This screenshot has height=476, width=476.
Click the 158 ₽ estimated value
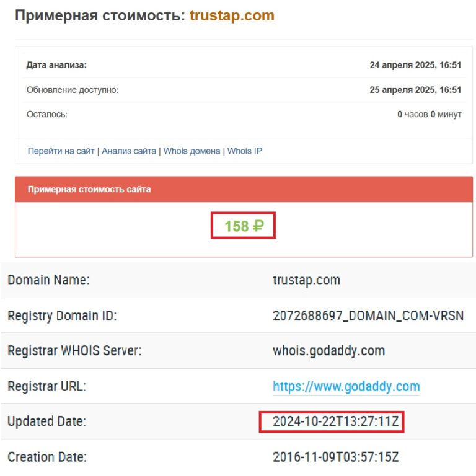pyautogui.click(x=243, y=226)
